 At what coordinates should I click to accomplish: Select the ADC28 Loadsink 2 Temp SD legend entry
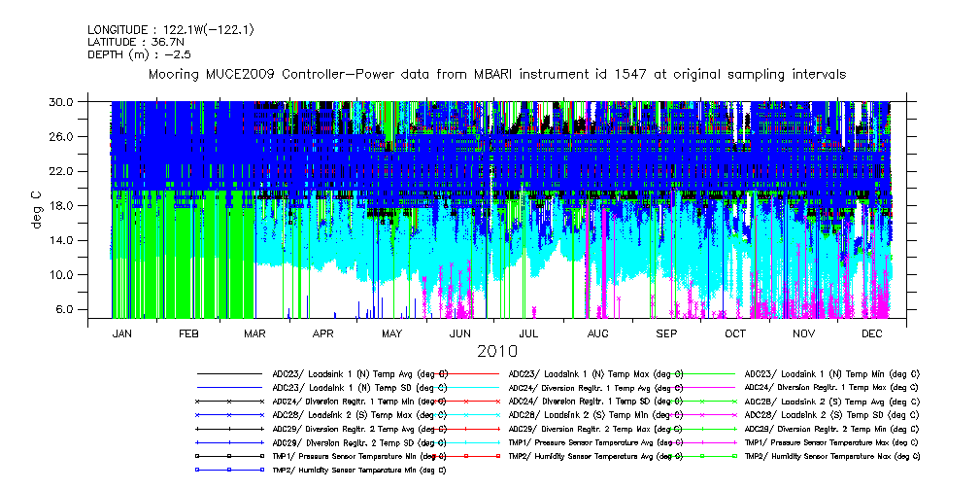pyautogui.click(x=830, y=414)
